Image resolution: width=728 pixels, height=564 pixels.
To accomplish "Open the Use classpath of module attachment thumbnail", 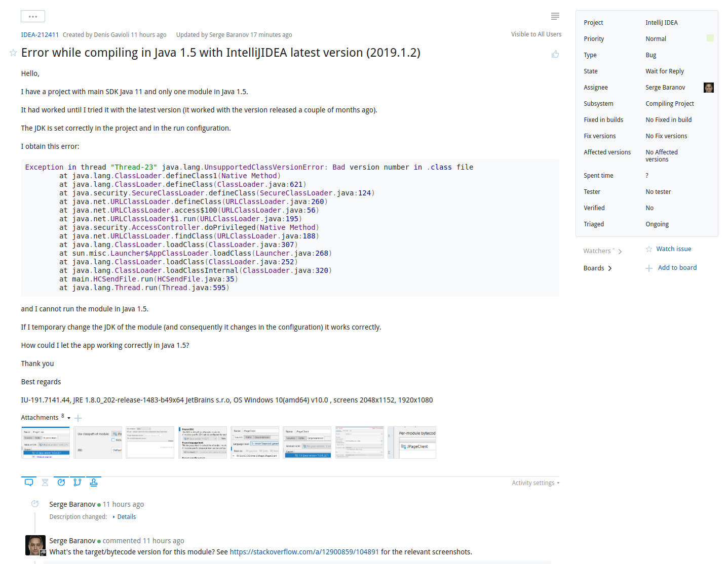I will (98, 442).
